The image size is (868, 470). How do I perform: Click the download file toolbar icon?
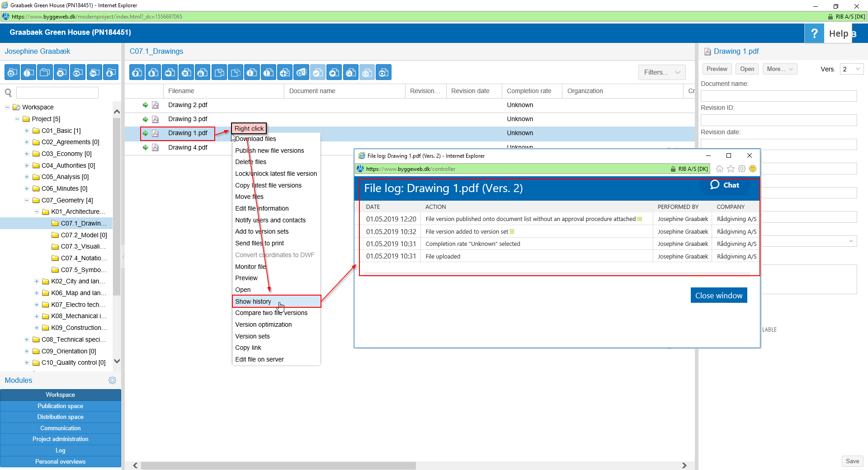click(x=154, y=72)
